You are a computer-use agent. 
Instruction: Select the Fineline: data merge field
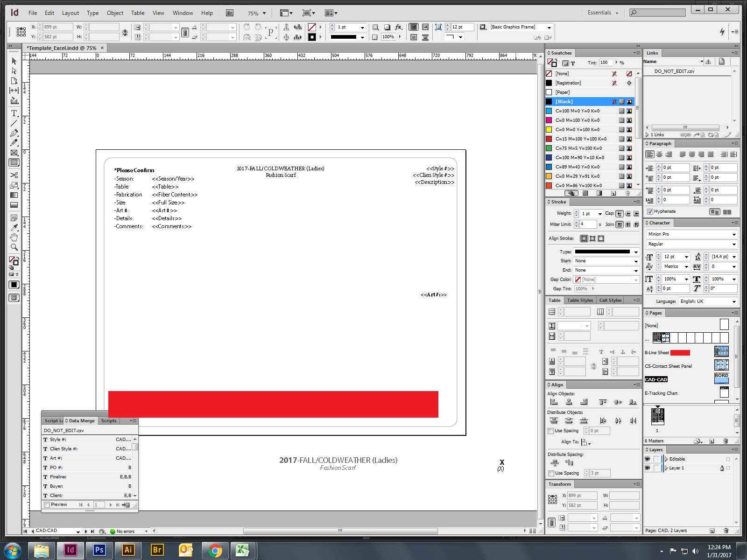coord(88,477)
